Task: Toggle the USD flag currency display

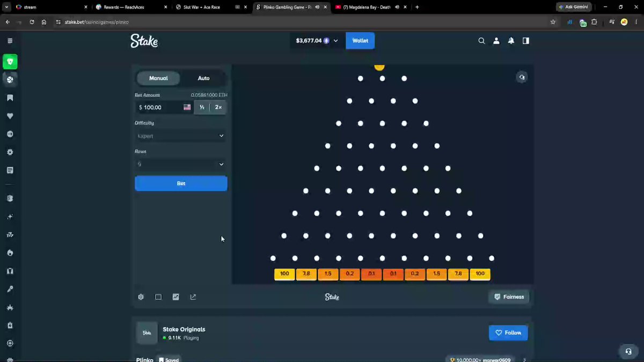Action: (x=187, y=107)
